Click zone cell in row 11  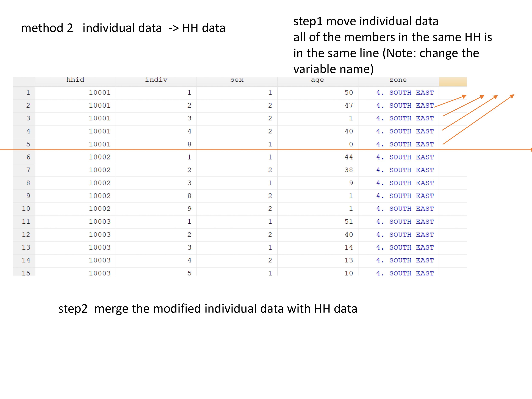click(x=405, y=221)
